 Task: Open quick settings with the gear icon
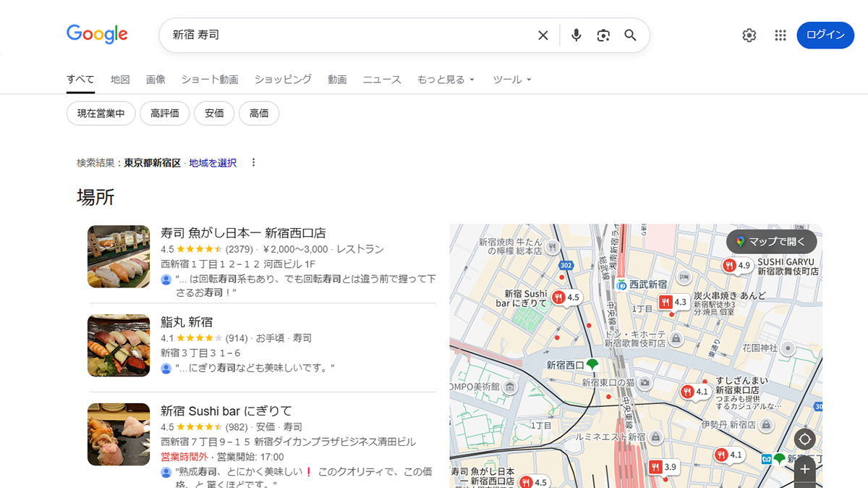coord(749,34)
